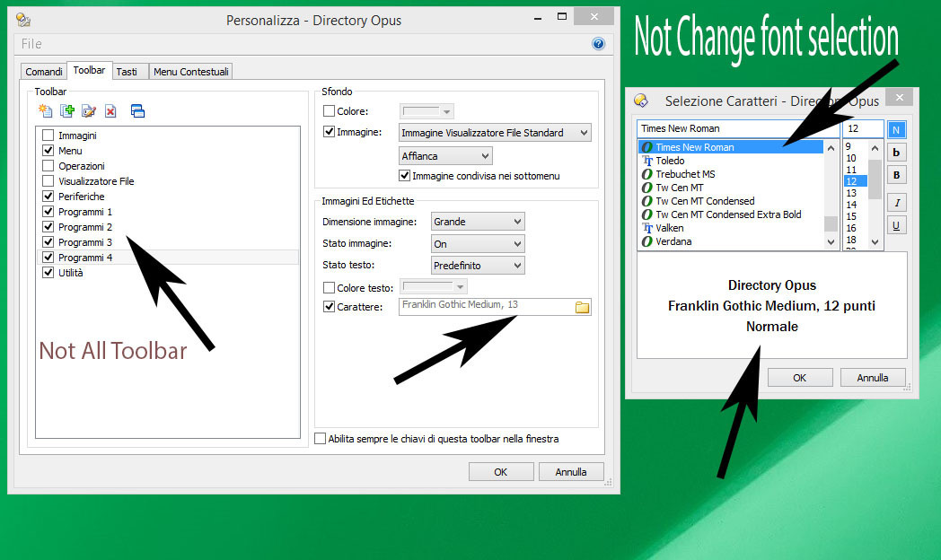This screenshot has width=941, height=560.
Task: Uncheck the Programmi 1 toolbar
Action: pos(48,212)
